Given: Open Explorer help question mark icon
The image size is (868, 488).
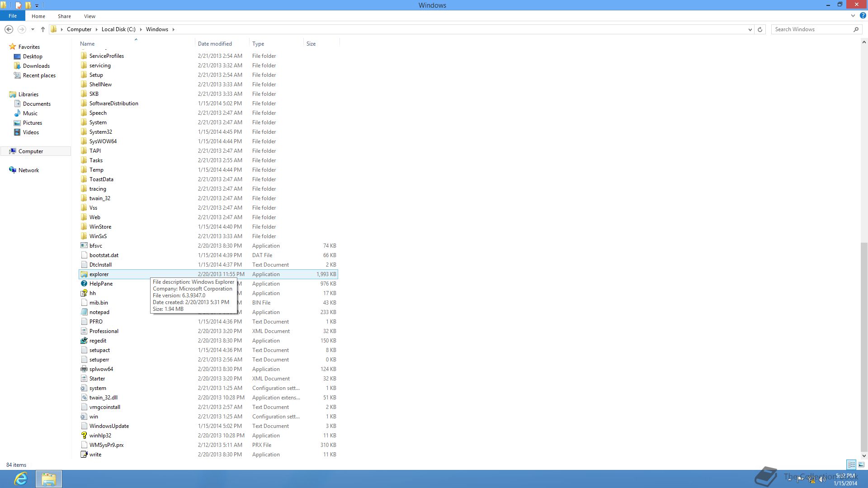Looking at the screenshot, I should 863,16.
